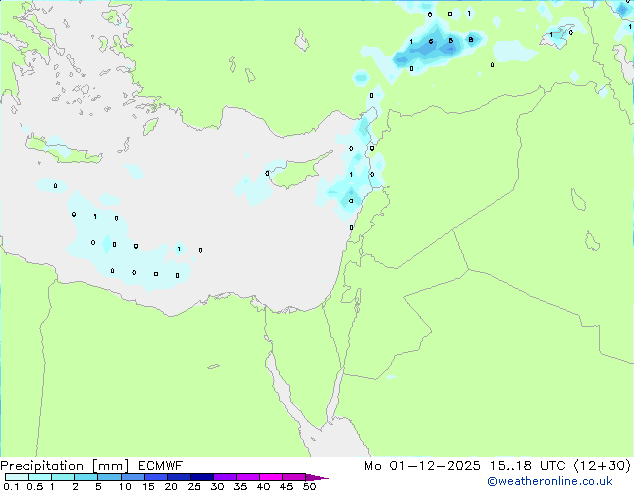
Task: Click the '35' legend scale label
Action: (240, 486)
